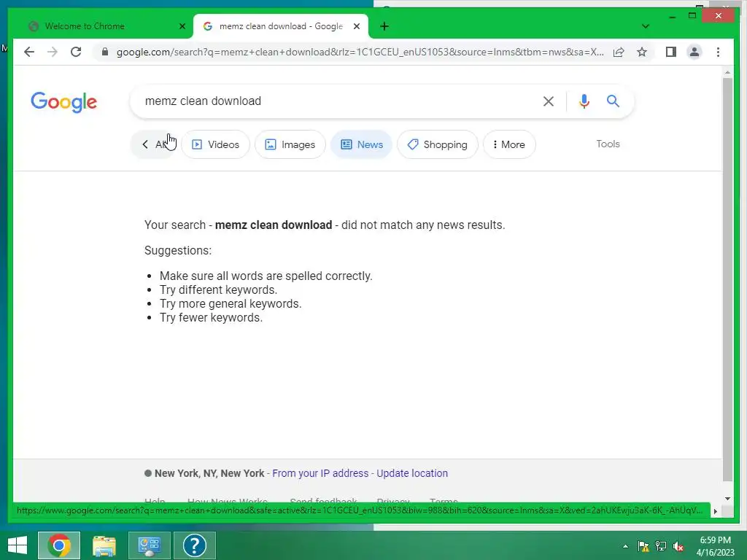Screen dimensions: 747x560
Task: Submit search with magnifier icon
Action: click(x=613, y=101)
